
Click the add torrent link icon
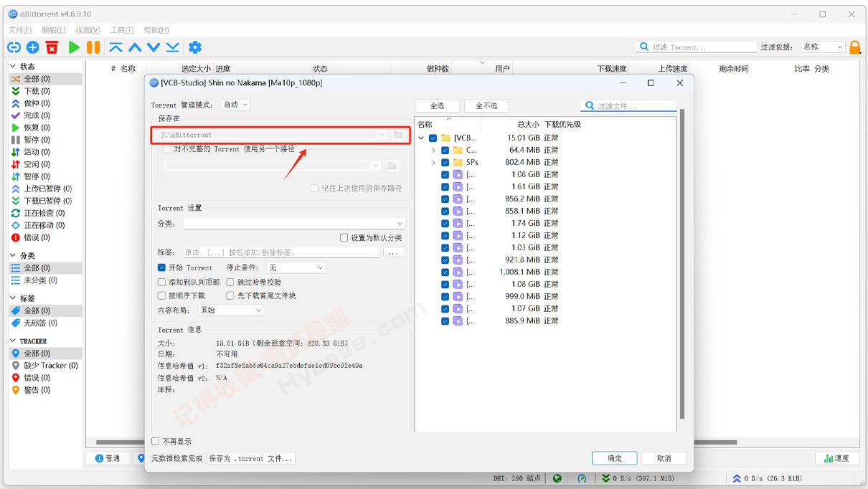click(x=14, y=47)
